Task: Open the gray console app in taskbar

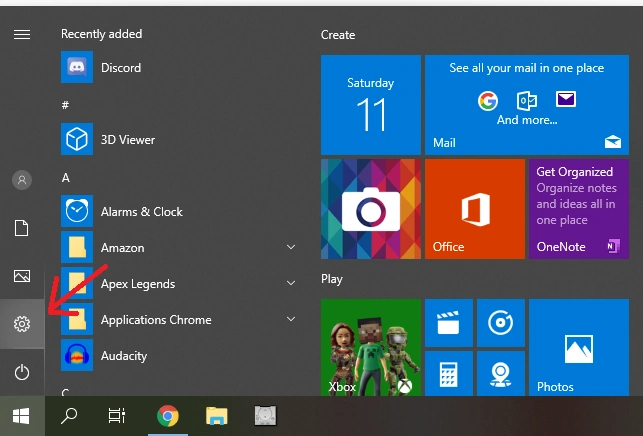Action: (x=265, y=416)
